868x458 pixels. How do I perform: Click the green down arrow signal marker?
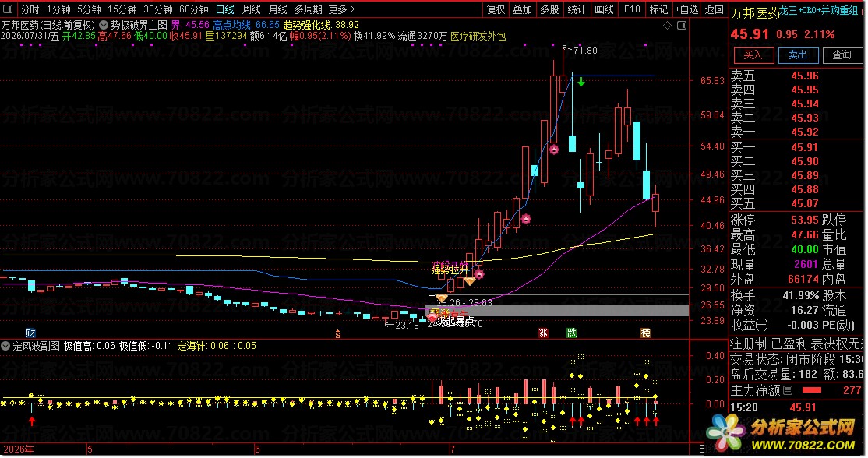pyautogui.click(x=581, y=83)
